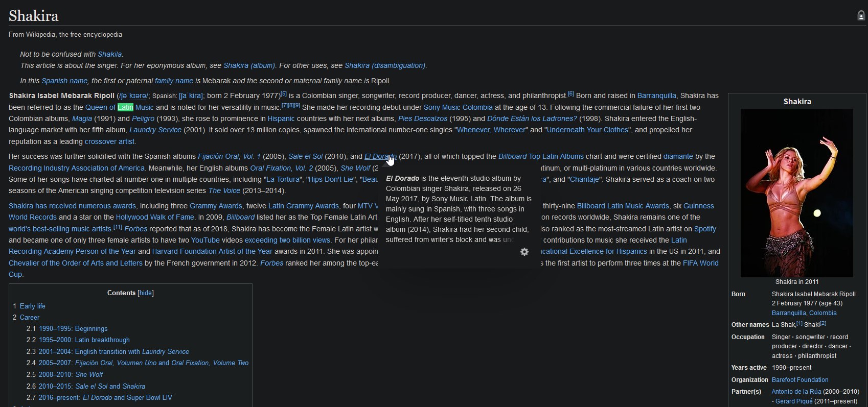Click citation [6] after philanthropist
868x407 pixels.
[571, 94]
